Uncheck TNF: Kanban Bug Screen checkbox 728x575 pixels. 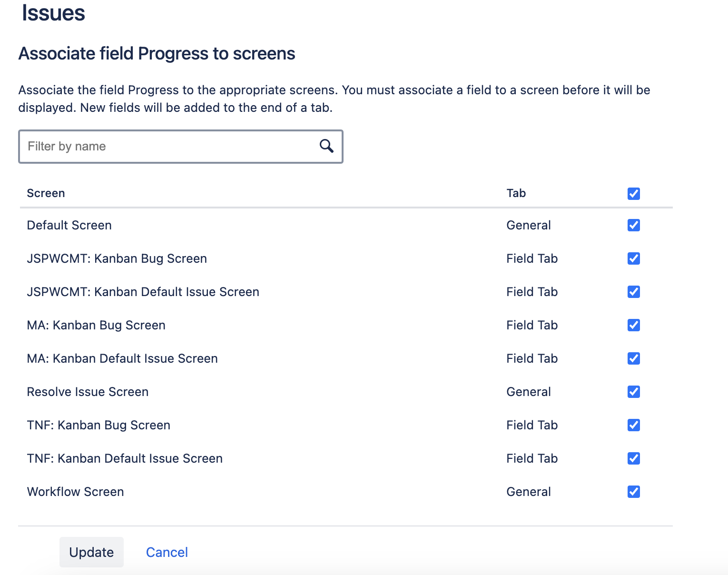(x=633, y=425)
